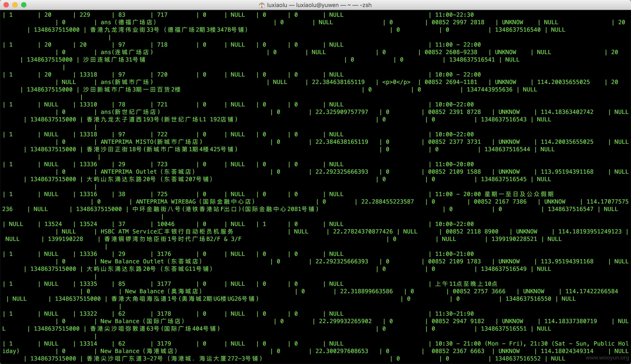Select the hours text 上午11点至晚上10点
This screenshot has height=364, width=631.
click(466, 284)
